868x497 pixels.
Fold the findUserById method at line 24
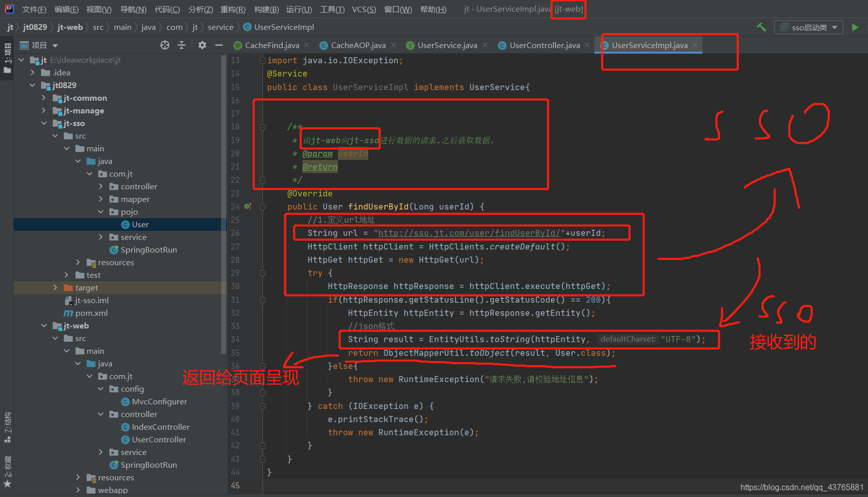tap(263, 206)
